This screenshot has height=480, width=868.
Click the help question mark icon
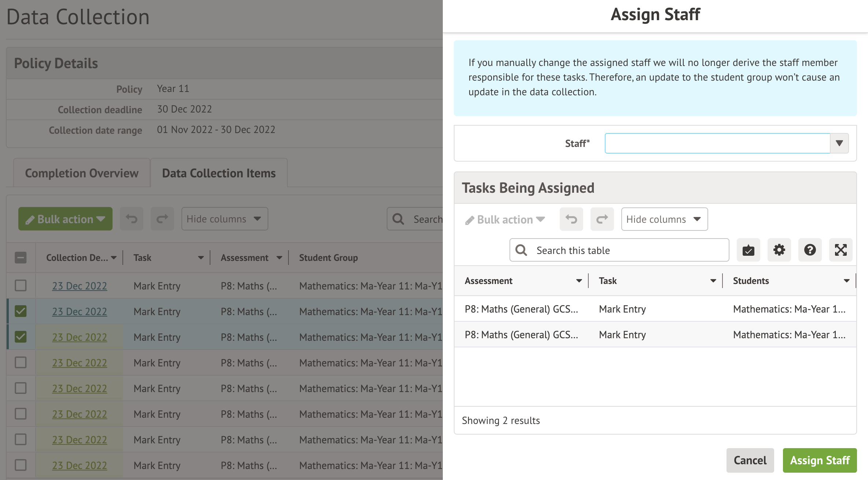810,250
